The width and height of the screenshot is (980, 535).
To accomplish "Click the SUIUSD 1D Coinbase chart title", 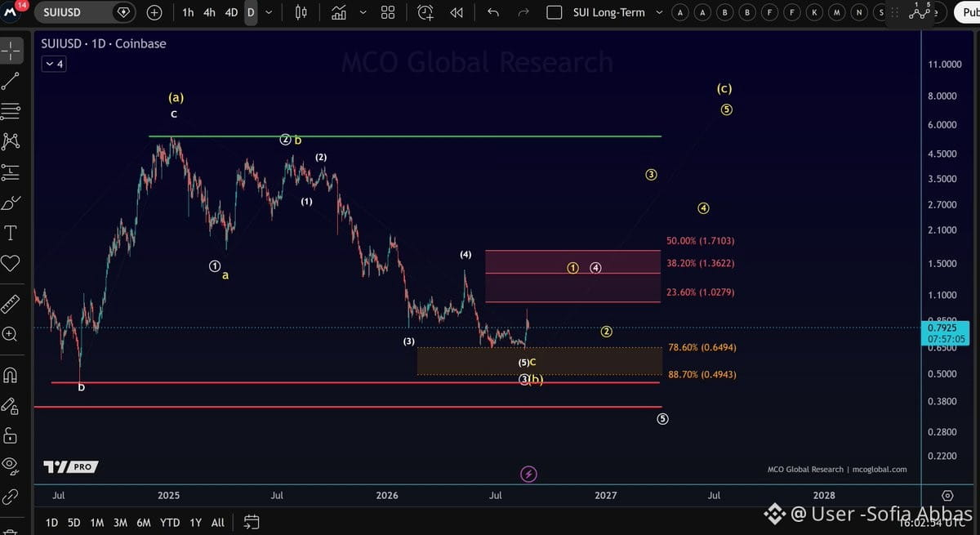I will tap(104, 44).
